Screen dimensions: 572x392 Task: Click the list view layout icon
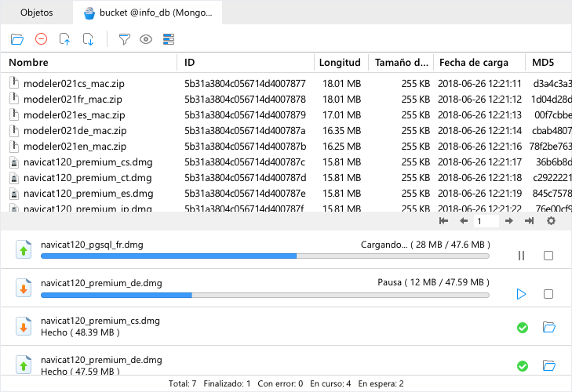(x=168, y=38)
